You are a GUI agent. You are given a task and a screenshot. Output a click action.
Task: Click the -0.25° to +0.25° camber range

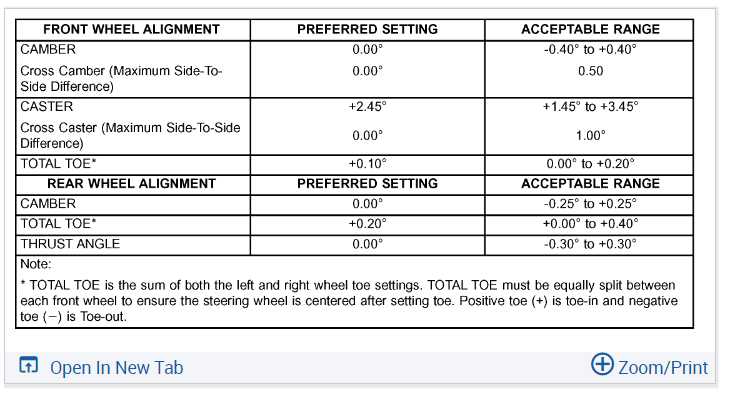[590, 204]
